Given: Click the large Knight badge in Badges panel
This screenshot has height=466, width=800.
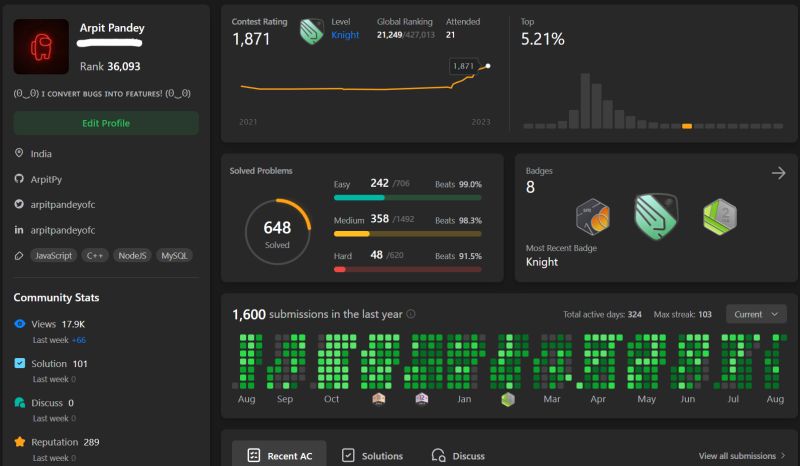Looking at the screenshot, I should pos(656,216).
